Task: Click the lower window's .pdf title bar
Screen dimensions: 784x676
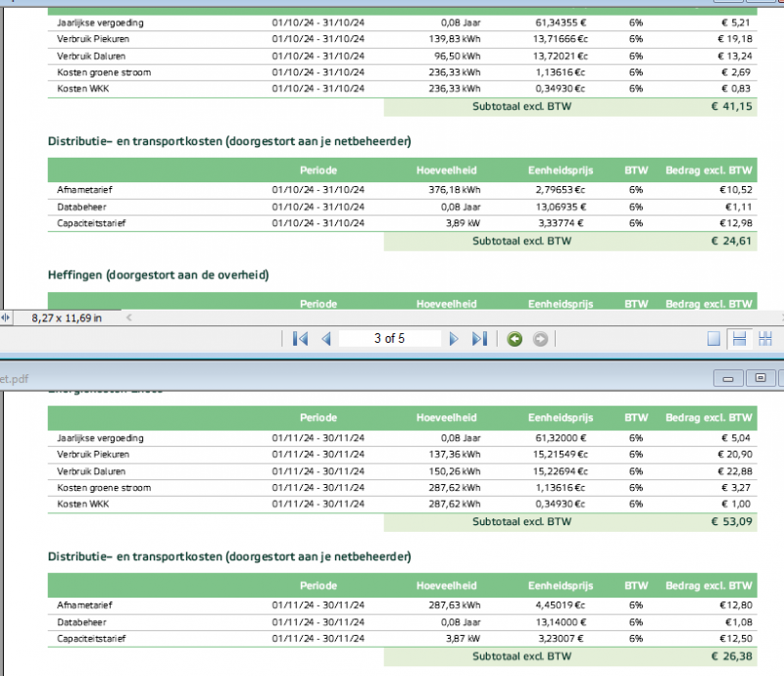Action: coord(294,376)
